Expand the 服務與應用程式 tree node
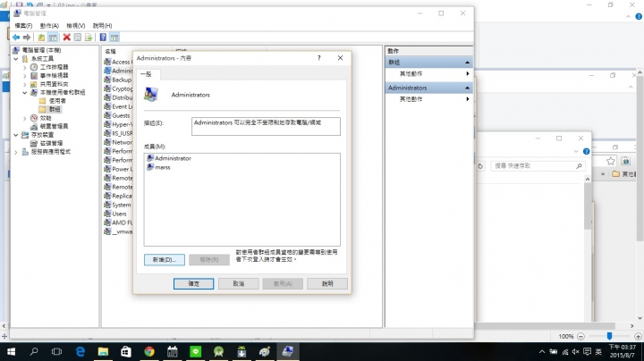 point(16,152)
